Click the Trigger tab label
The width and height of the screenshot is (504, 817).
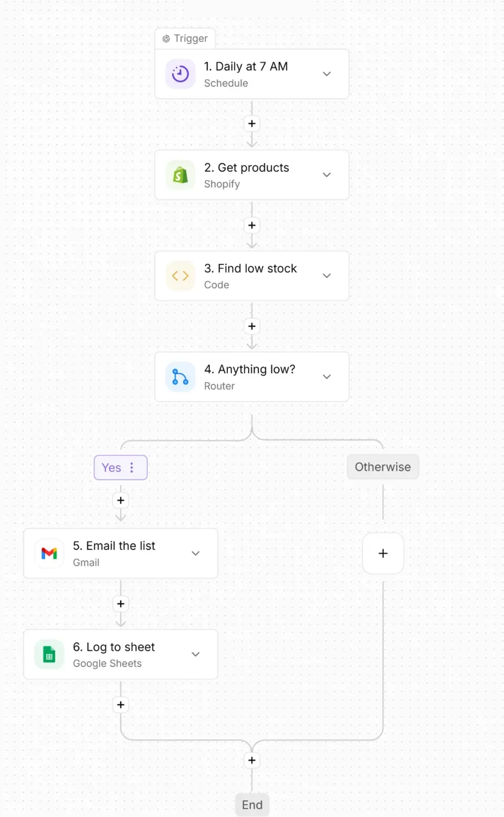coord(185,38)
